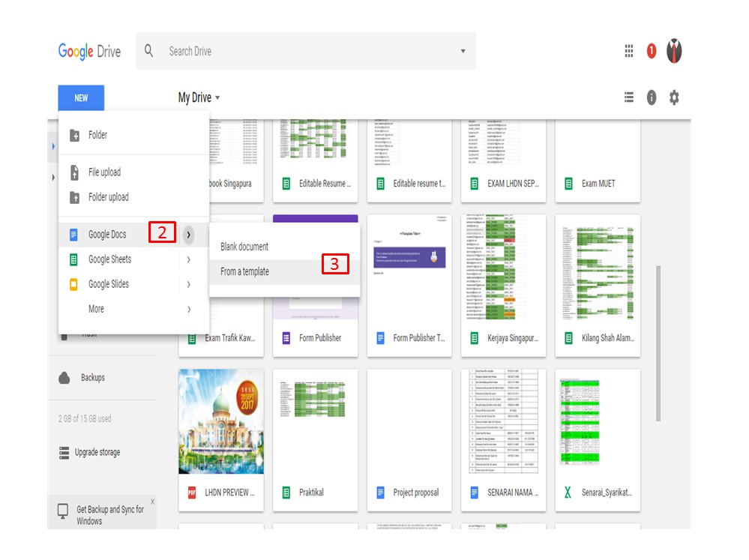Expand the More submenu arrow
Viewport: 749px width, 560px height.
[189, 309]
